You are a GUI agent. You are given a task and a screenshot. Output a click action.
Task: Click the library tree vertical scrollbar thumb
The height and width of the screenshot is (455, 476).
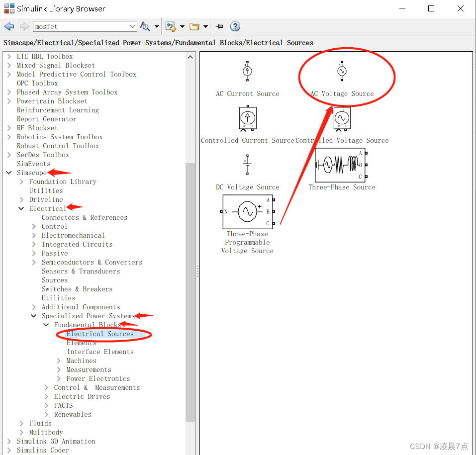[190, 292]
